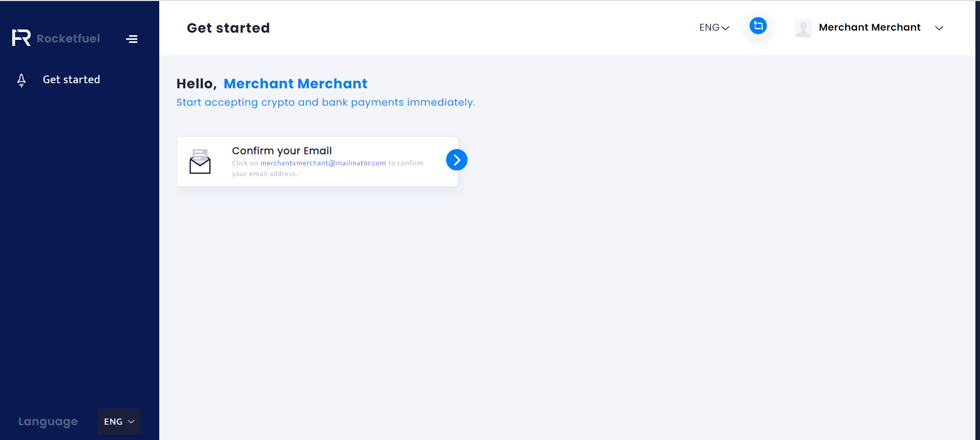Click the Language label in sidebar
The image size is (980, 440).
coord(48,422)
